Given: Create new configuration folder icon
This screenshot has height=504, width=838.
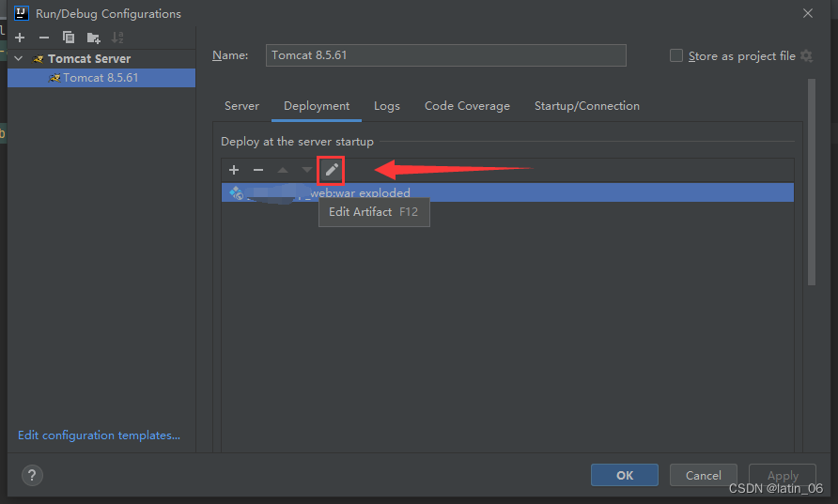Looking at the screenshot, I should click(x=93, y=38).
